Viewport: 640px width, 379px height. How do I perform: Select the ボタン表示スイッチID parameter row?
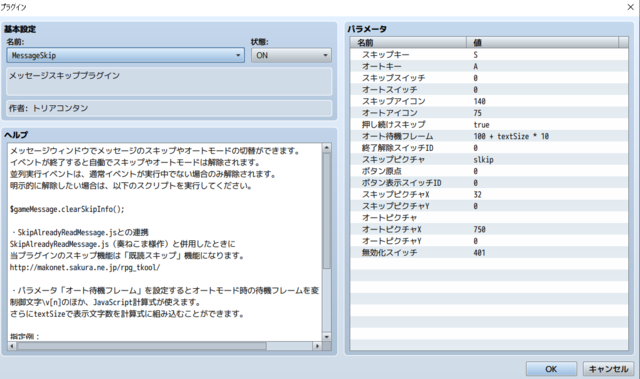pos(489,182)
